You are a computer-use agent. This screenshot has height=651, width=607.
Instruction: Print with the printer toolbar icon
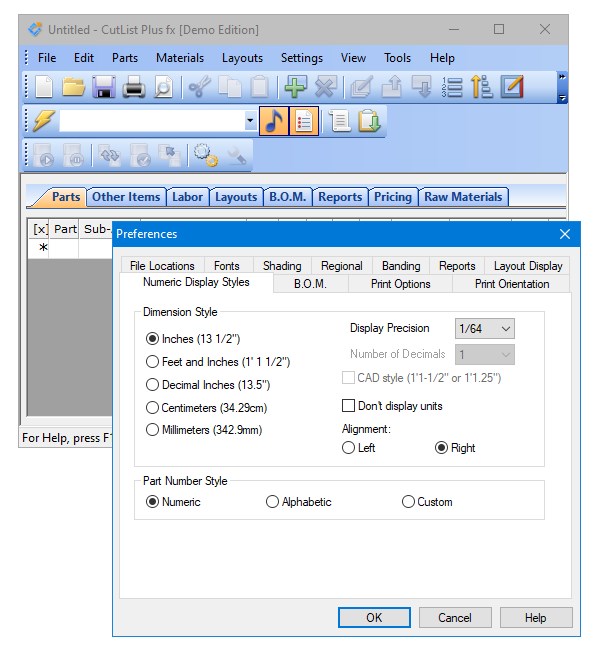(x=133, y=87)
